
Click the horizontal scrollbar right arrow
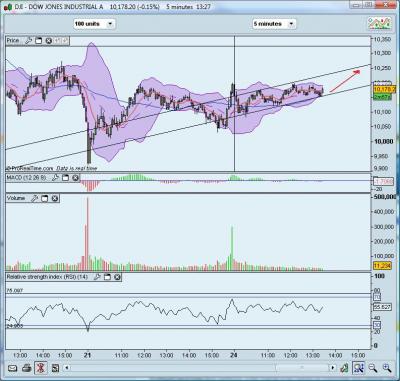pos(333,368)
